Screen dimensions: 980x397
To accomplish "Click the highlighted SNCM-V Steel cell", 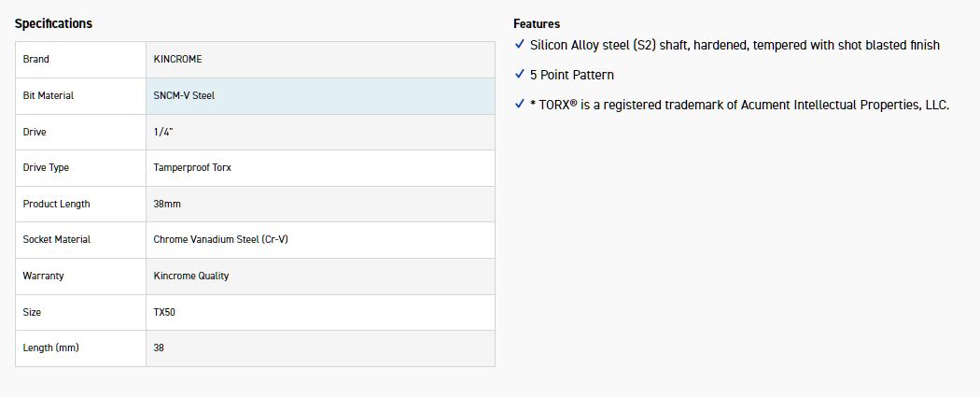I will pos(184,95).
